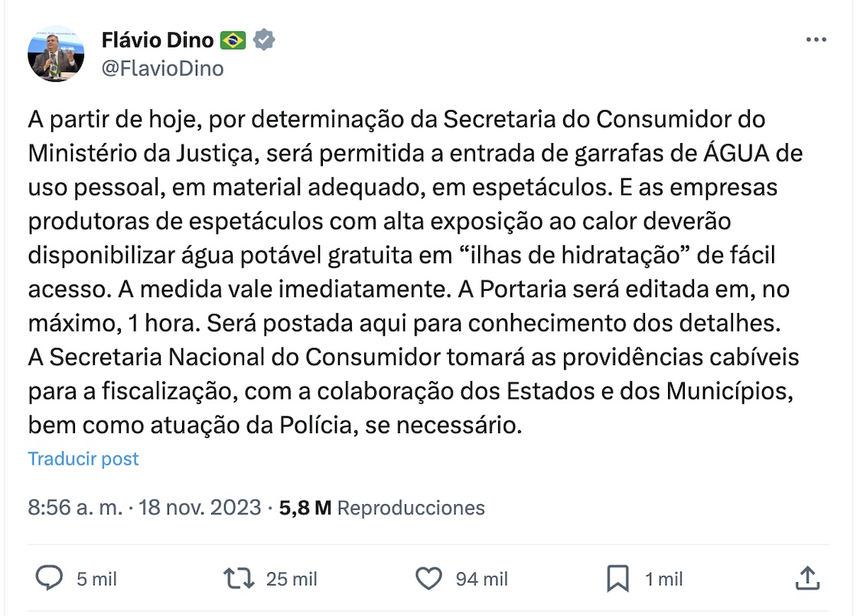Open the Flávio Dino display name link
Screen dimensions: 857x616
point(157,40)
